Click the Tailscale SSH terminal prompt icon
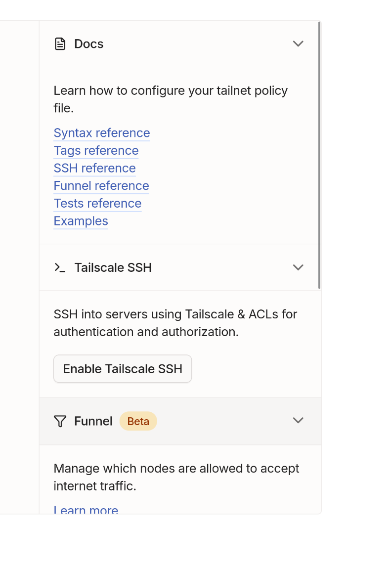 (60, 267)
